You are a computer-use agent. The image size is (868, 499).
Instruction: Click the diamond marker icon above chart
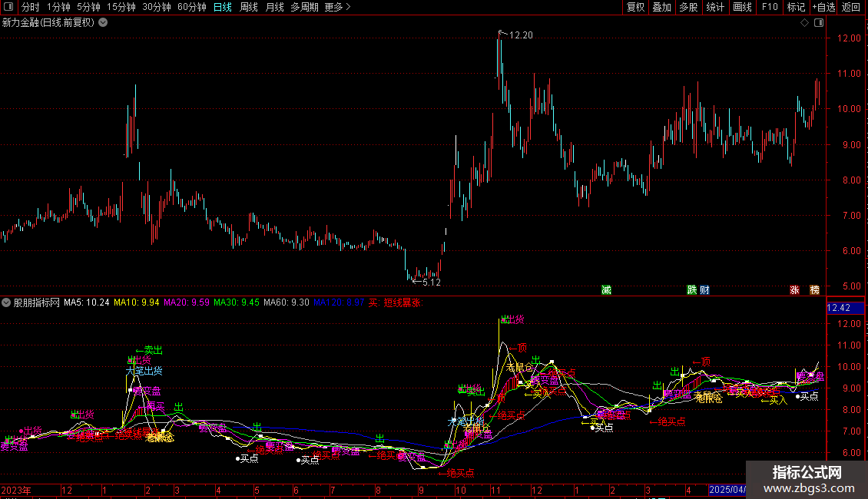pos(805,23)
